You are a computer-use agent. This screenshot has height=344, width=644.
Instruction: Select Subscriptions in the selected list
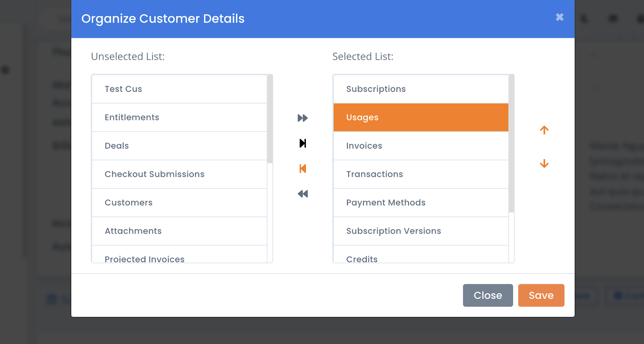coord(421,89)
